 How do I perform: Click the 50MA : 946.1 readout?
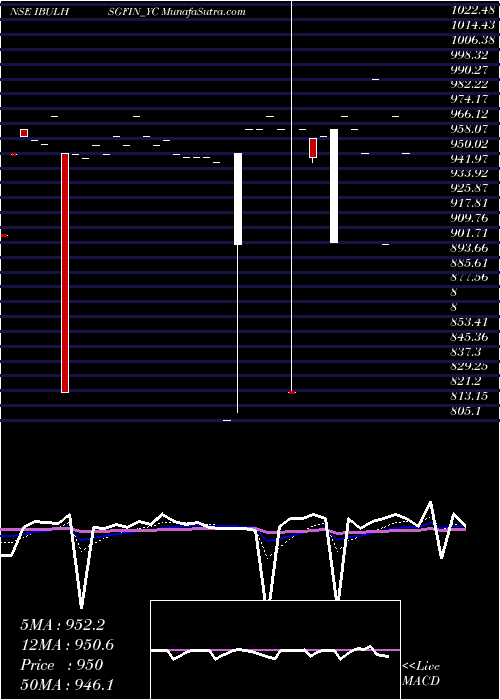click(67, 684)
